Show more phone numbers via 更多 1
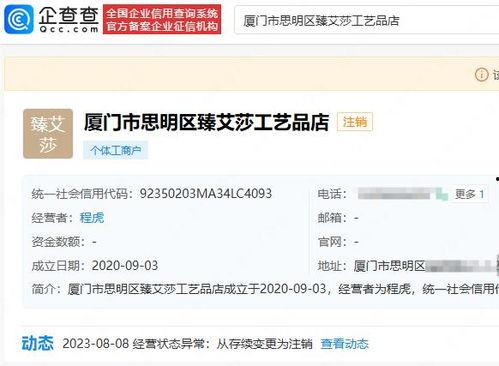 469,194
